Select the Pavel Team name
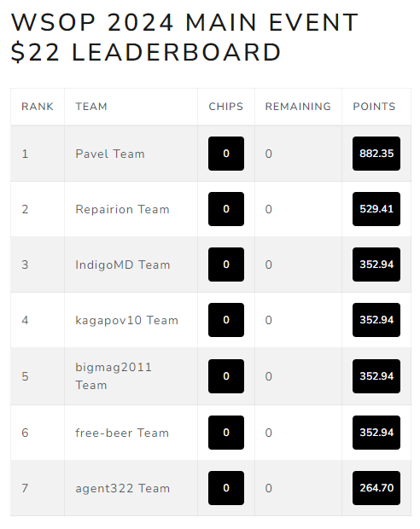420x529 pixels. [x=110, y=154]
